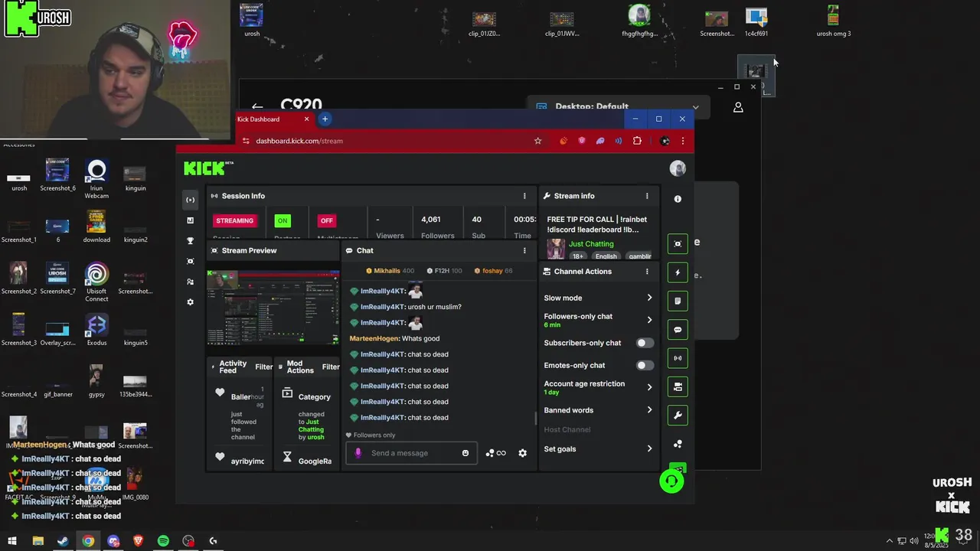Screen dimensions: 980x551
Task: Open the trophy Achievements sidebar icon
Action: (191, 241)
